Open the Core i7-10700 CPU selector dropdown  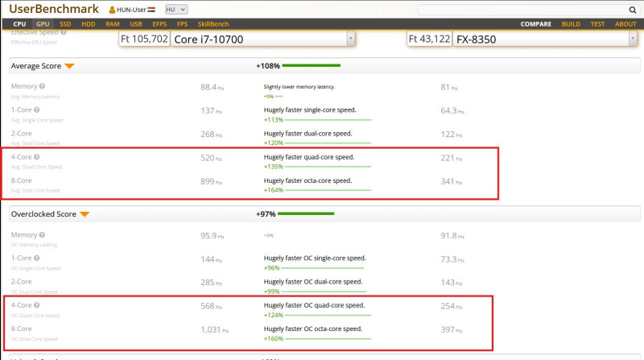[350, 39]
